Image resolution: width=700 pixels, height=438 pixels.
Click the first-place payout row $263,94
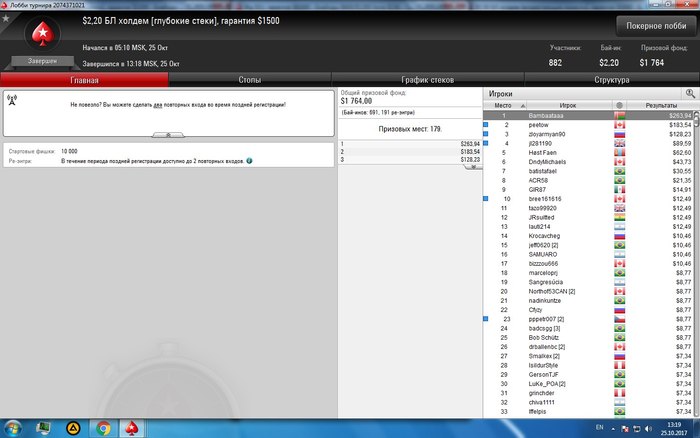(x=410, y=144)
